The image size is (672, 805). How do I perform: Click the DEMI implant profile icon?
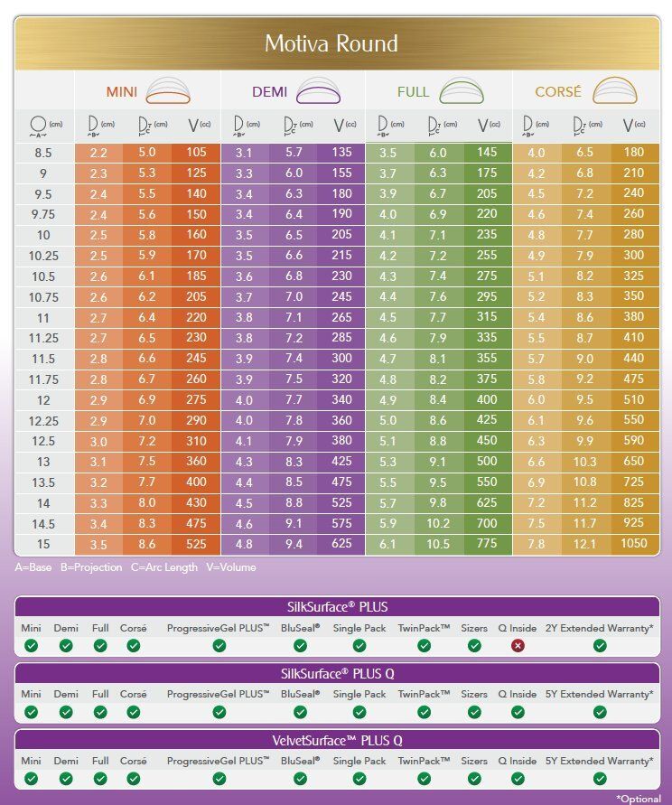coord(318,91)
